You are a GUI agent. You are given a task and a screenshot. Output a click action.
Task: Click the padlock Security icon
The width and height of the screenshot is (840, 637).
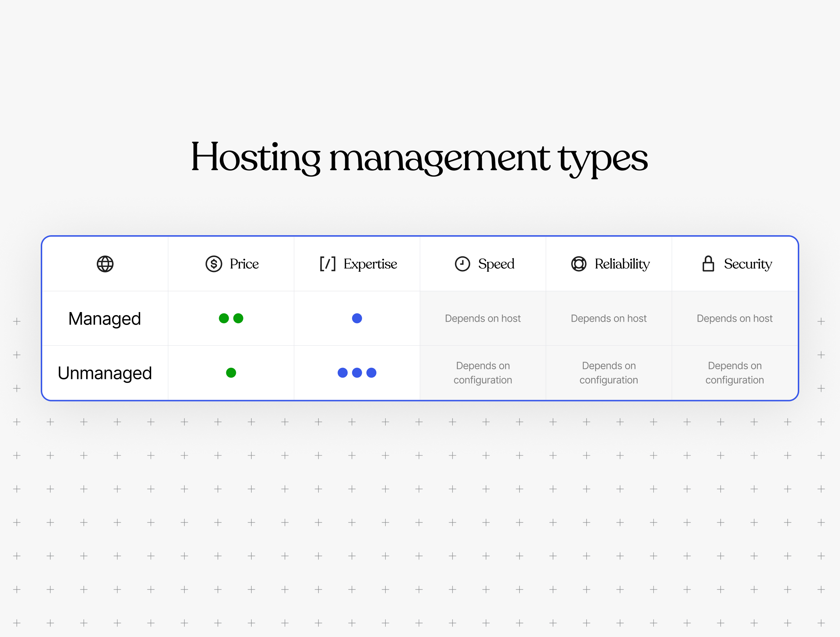click(x=708, y=263)
